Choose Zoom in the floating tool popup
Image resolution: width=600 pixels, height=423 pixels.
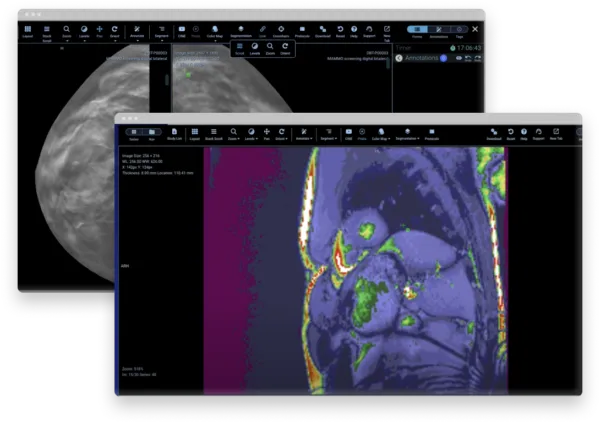click(270, 49)
